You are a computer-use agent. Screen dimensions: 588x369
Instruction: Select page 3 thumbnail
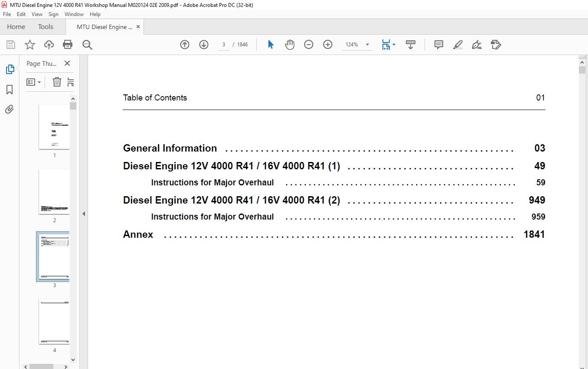[x=54, y=257]
